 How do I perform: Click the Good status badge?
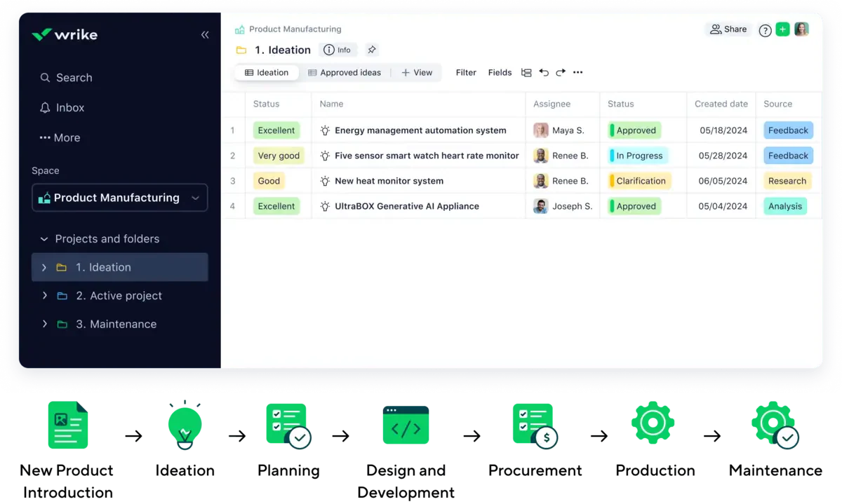pos(269,181)
